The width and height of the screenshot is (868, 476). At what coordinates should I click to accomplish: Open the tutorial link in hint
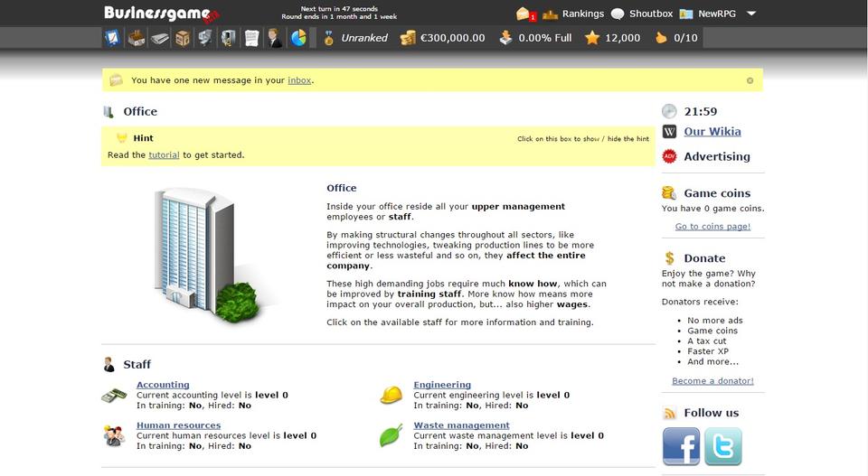click(164, 155)
